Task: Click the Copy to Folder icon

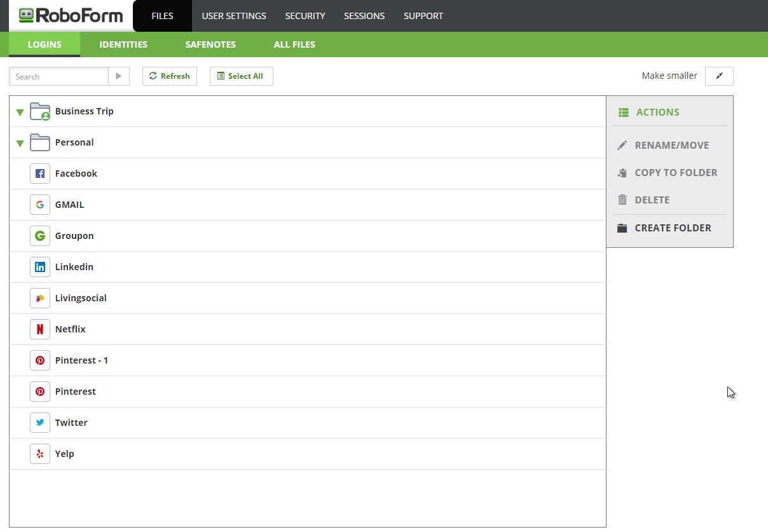Action: [622, 173]
